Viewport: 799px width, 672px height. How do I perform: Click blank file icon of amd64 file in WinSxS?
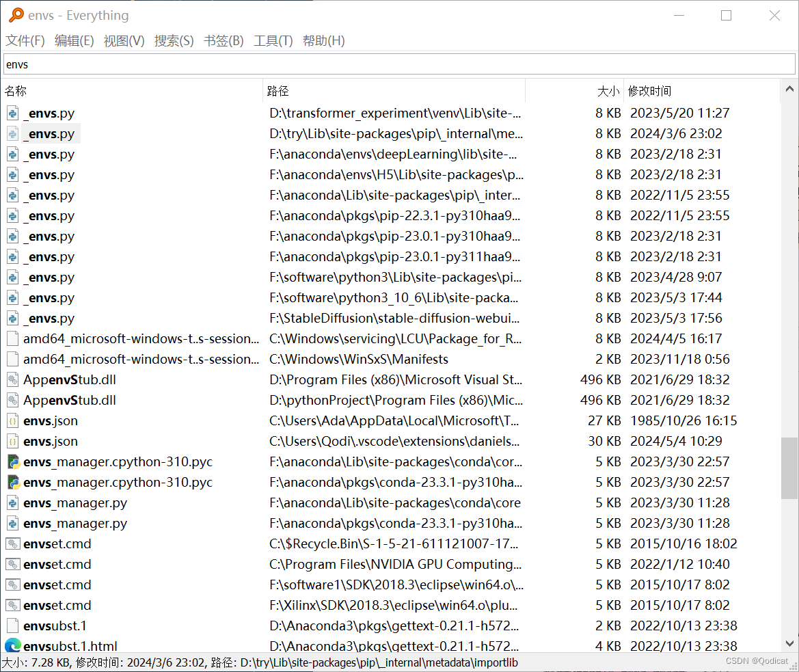[x=13, y=359]
